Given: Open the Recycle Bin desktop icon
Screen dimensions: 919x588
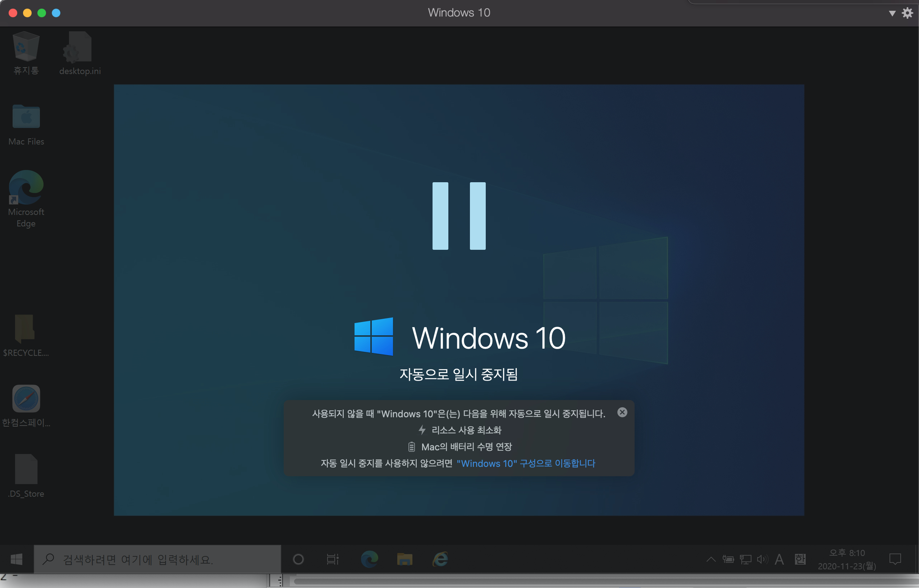Looking at the screenshot, I should point(26,48).
